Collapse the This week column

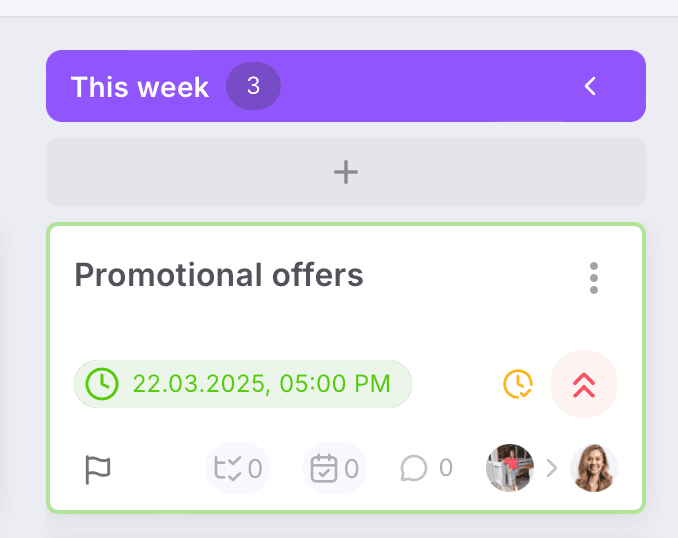coord(591,86)
